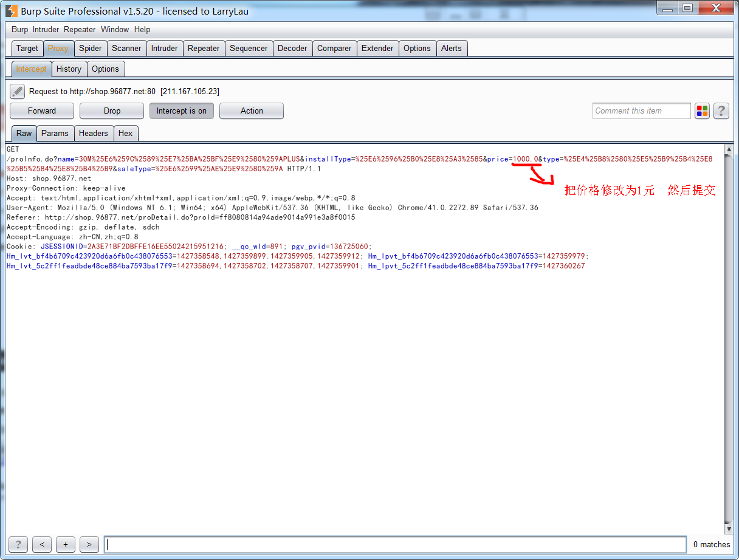The height and width of the screenshot is (560, 739).
Task: Switch to the Intruder tool tab
Action: click(165, 49)
